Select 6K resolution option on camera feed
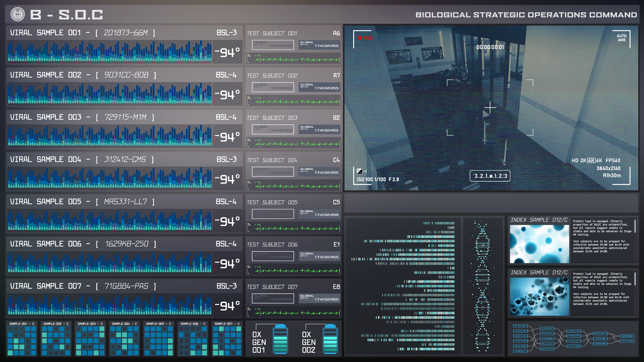The height and width of the screenshot is (362, 644). tap(599, 161)
